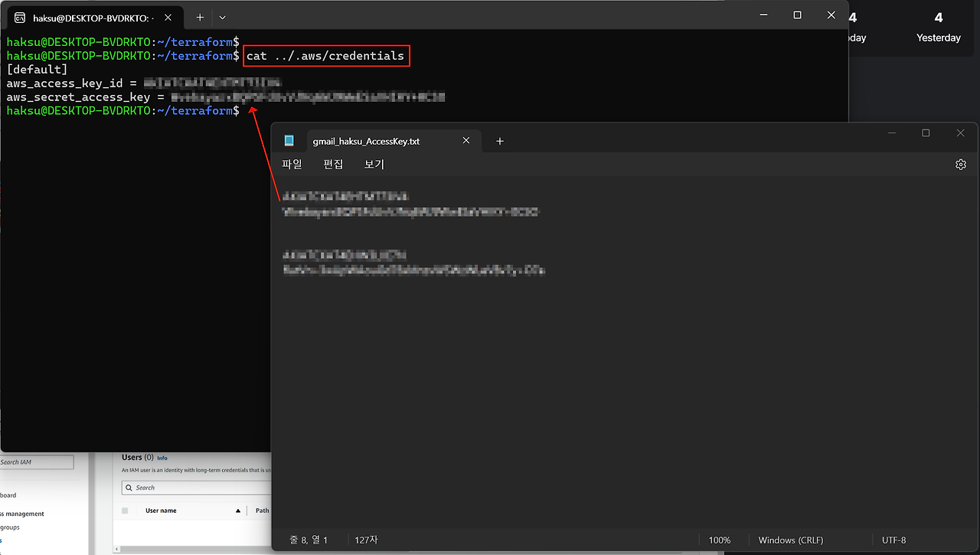980x555 pixels.
Task: Click Windows (CRLF) line ending indicator
Action: [790, 540]
